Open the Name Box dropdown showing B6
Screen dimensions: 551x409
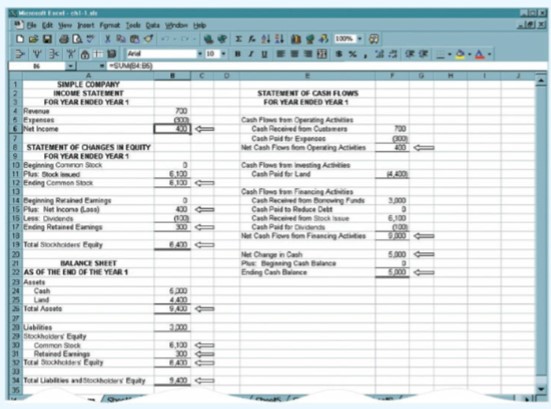pos(70,66)
